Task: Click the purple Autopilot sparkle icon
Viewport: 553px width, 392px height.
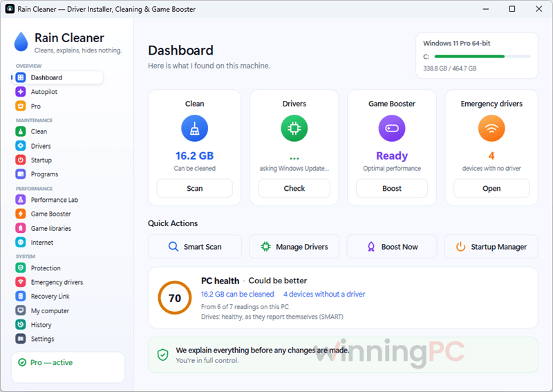Action: point(21,92)
